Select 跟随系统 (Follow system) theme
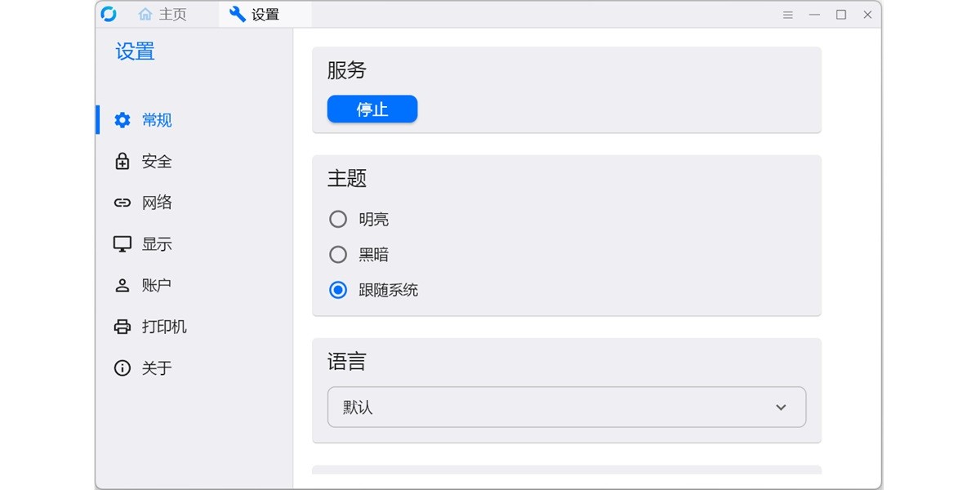This screenshot has height=490, width=980. tap(337, 289)
